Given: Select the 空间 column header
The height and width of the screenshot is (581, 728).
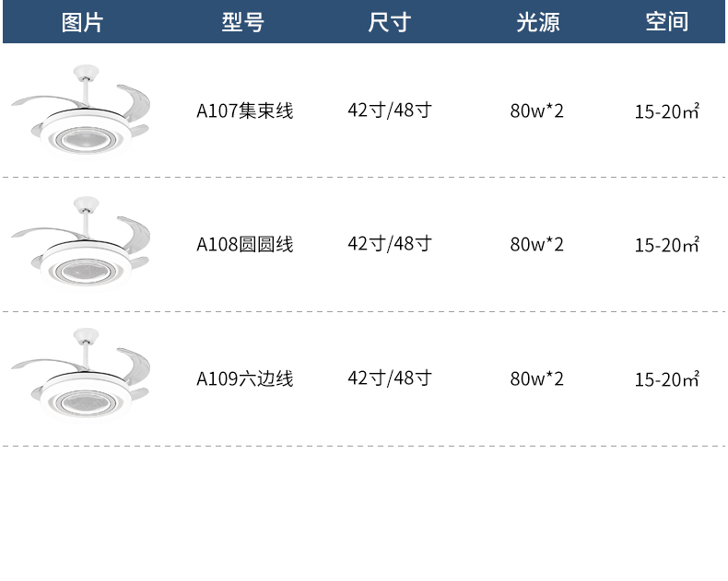Looking at the screenshot, I should click(667, 22).
